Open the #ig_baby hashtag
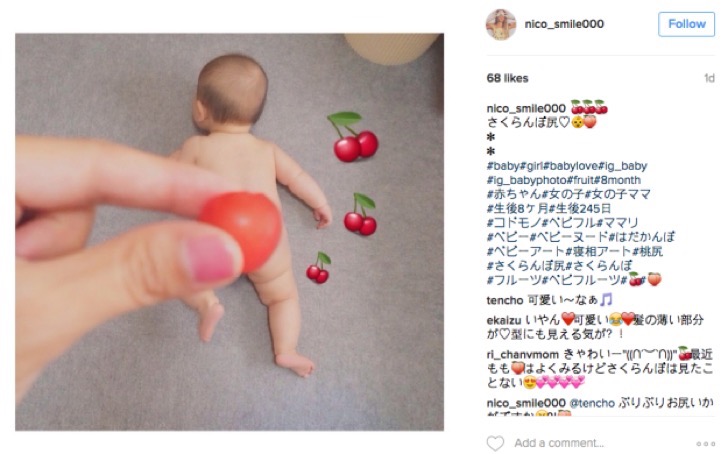The height and width of the screenshot is (454, 728). click(x=623, y=166)
